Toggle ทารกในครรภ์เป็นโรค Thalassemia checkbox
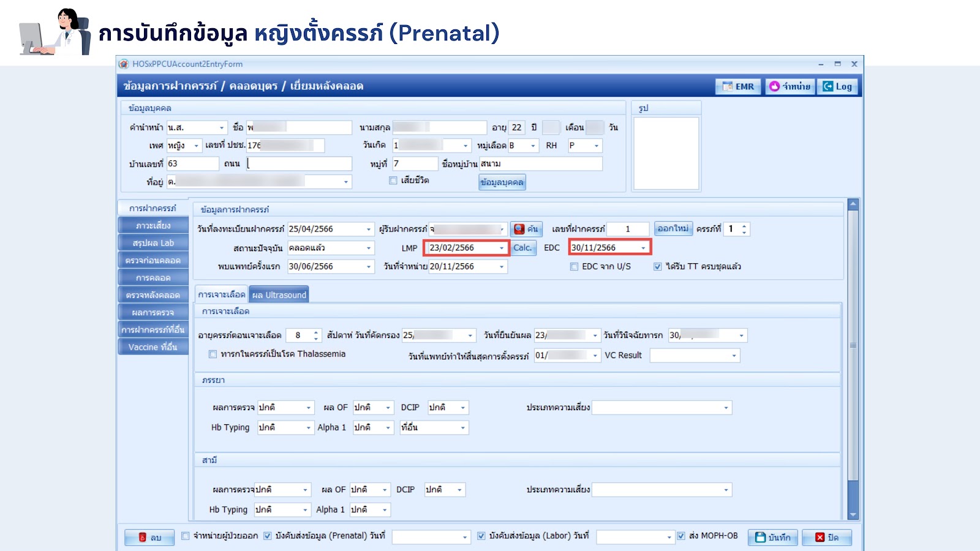This screenshot has height=551, width=980. pos(213,354)
